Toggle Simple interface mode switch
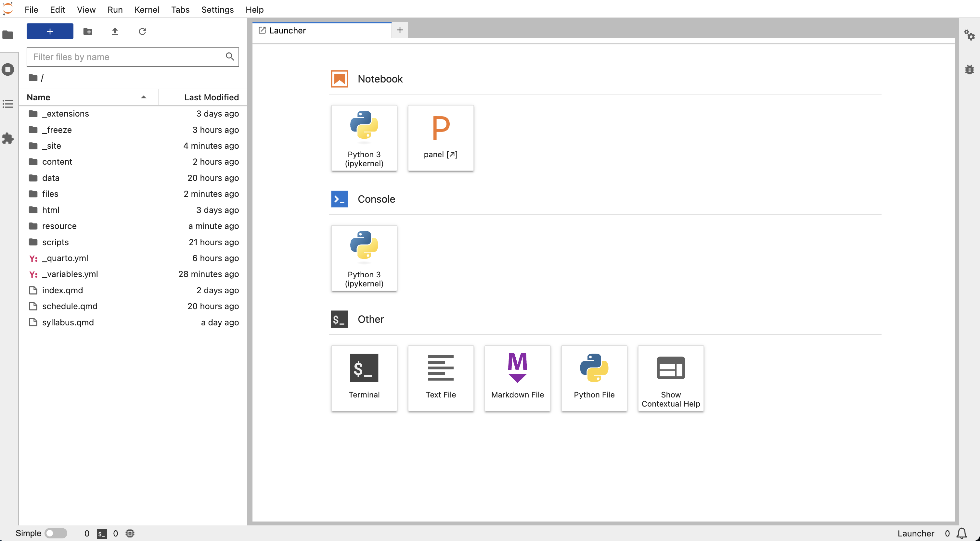 (x=56, y=533)
